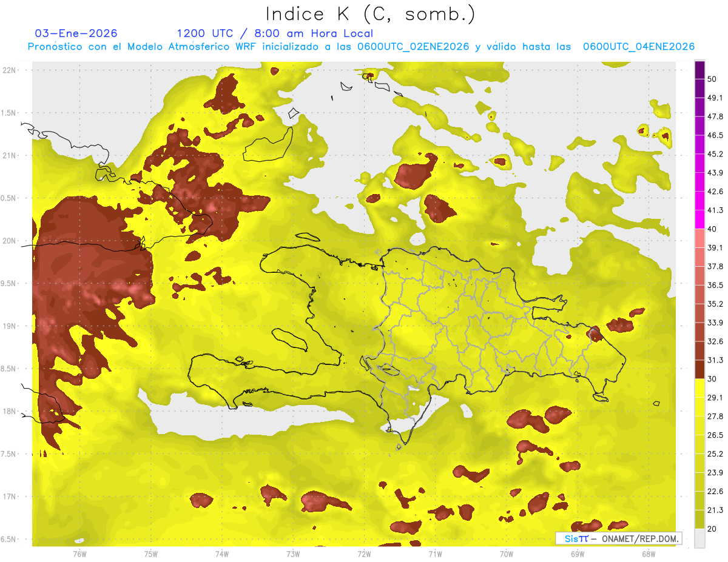This screenshot has width=728, height=562.
Task: Click the "0600UTC_02ENE2026" initialization time text
Action: pos(413,47)
